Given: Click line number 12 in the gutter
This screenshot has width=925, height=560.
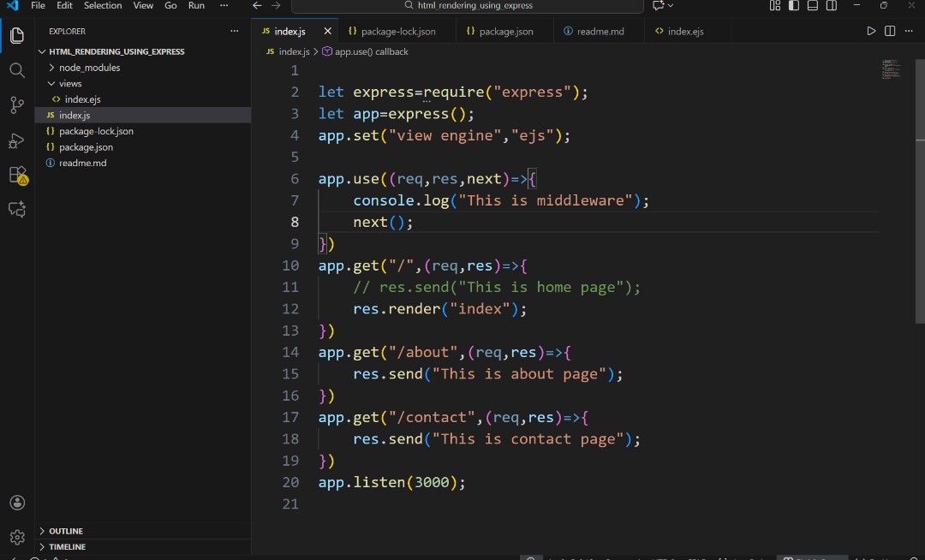Looking at the screenshot, I should [290, 309].
